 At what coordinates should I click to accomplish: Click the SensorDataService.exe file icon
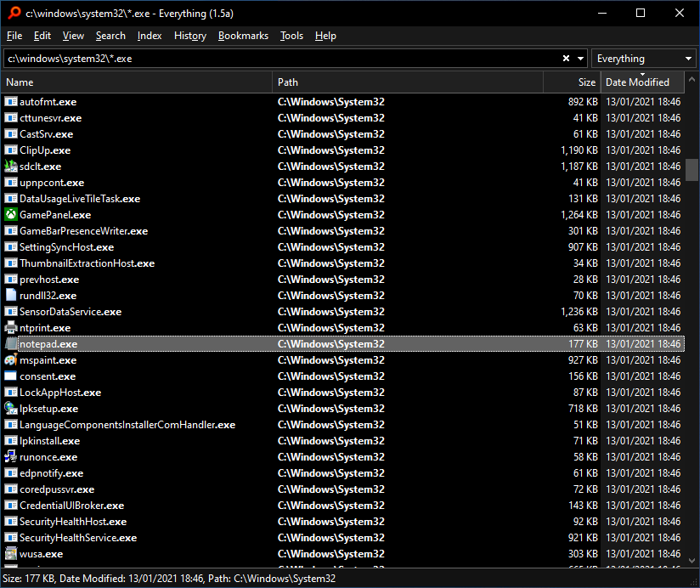(11, 312)
